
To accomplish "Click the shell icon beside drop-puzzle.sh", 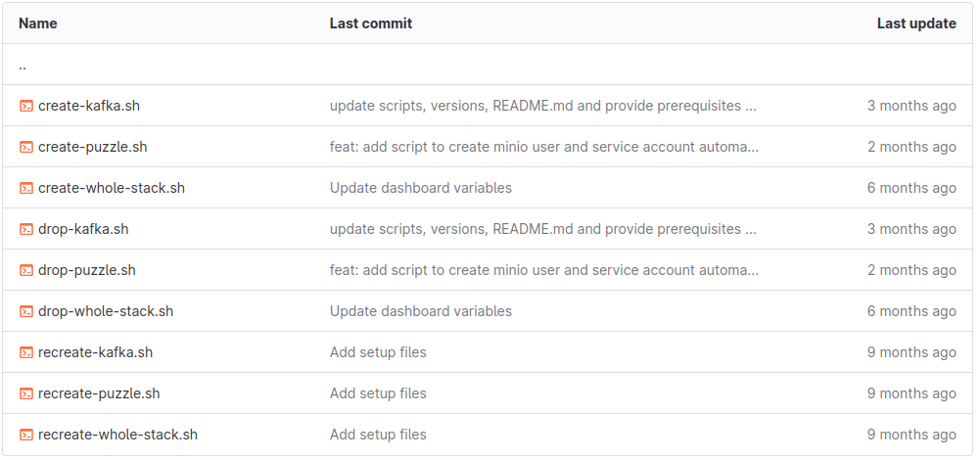I will tap(25, 271).
